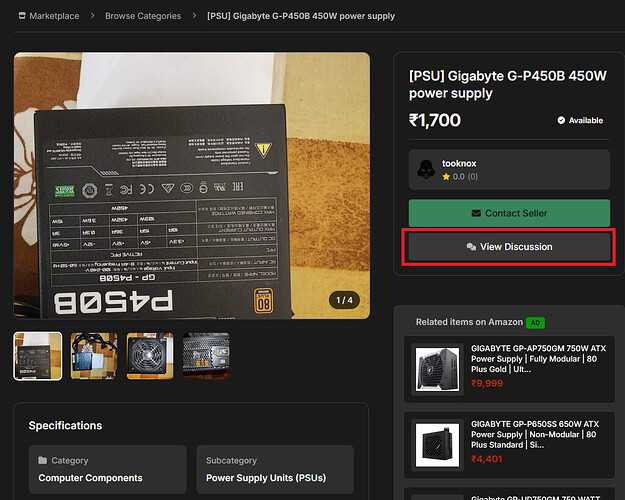The image size is (625, 500).
Task: View the fourth image thumbnail
Action: [x=206, y=356]
